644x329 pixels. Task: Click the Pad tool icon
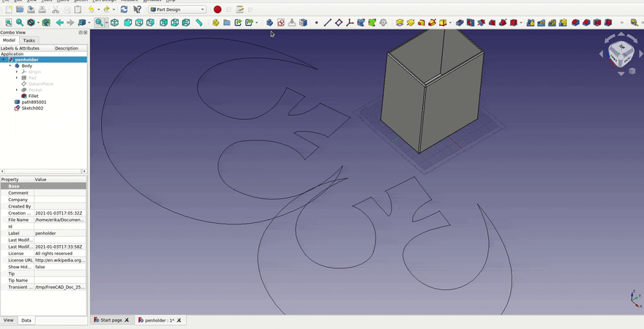[x=400, y=23]
